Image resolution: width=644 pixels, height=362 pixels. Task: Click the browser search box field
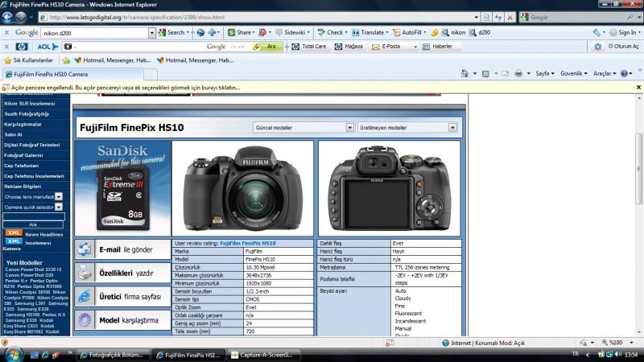(x=577, y=17)
